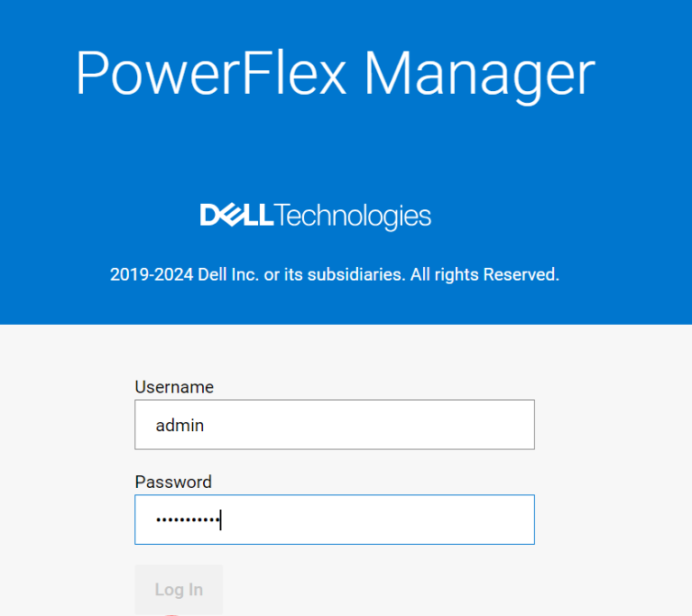Click the "2019-2024" year range text
Image resolution: width=692 pixels, height=616 pixels.
152,274
